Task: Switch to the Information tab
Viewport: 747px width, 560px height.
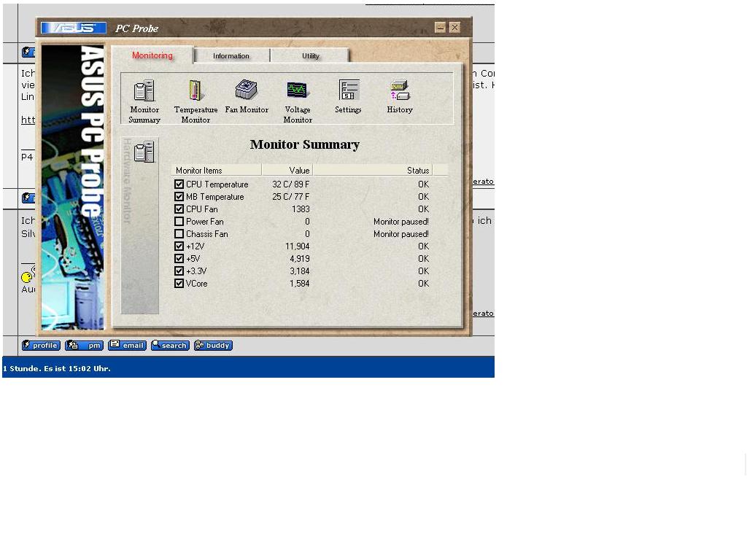Action: coord(231,55)
